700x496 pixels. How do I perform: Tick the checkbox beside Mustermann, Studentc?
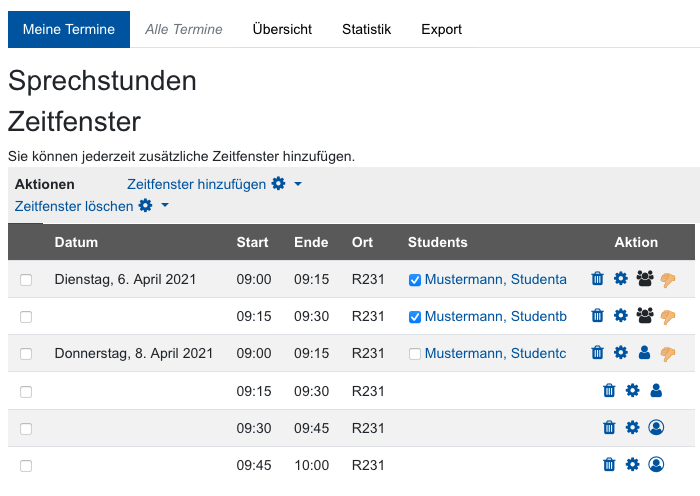(x=415, y=354)
